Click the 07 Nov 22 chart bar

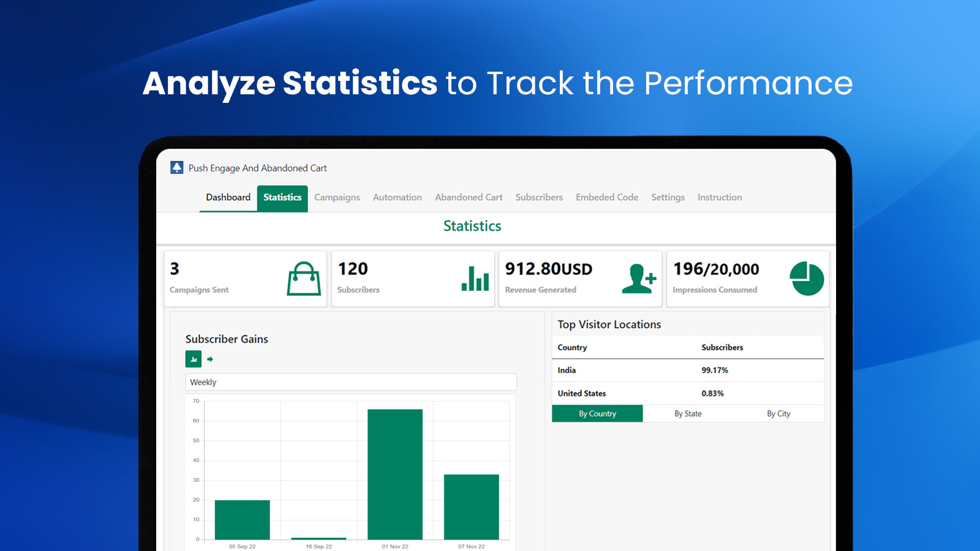pos(472,507)
